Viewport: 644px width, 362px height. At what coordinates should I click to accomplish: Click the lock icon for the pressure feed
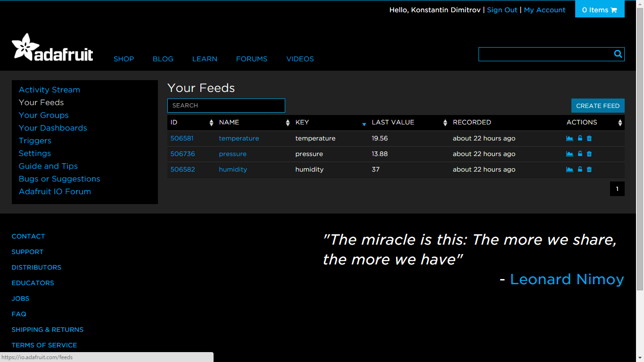[x=579, y=154]
